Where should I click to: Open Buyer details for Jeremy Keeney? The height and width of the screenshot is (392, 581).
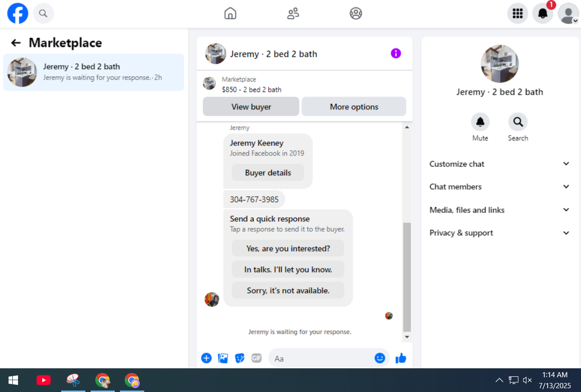click(x=268, y=173)
